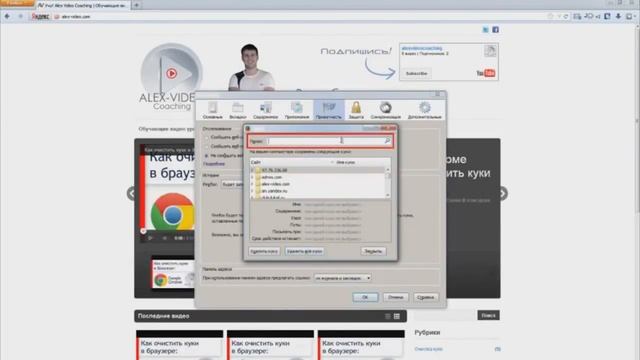
Task: Select the alex-video.com row in cookie list
Action: point(318,184)
